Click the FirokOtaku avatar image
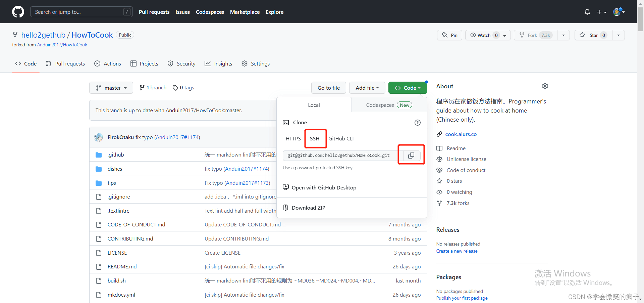Viewport: 644px width, 303px height. [99, 137]
